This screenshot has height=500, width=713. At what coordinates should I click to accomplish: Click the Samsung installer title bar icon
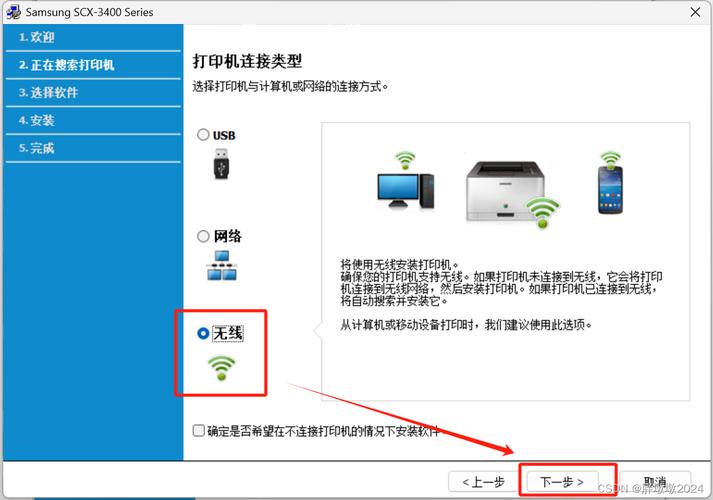tap(13, 12)
